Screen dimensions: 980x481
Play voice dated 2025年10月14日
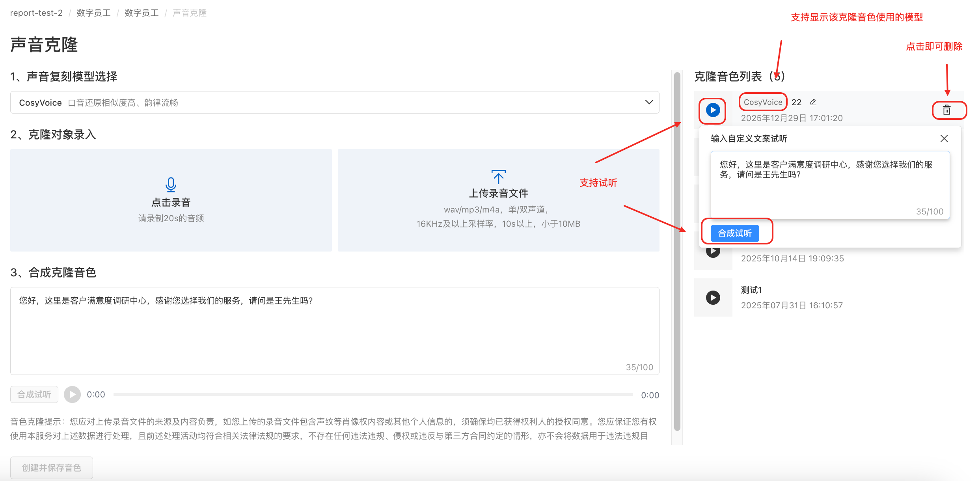[x=713, y=252]
